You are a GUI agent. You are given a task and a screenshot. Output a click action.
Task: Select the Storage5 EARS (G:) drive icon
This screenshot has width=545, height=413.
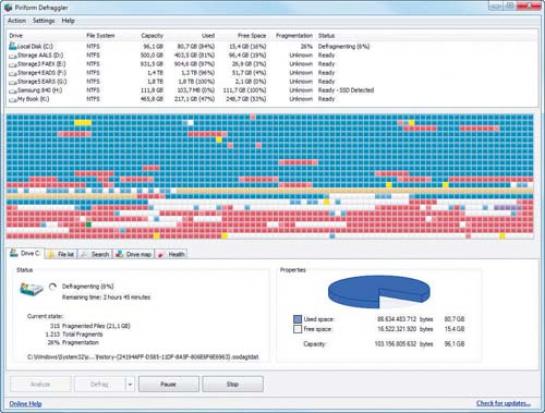tap(13, 82)
